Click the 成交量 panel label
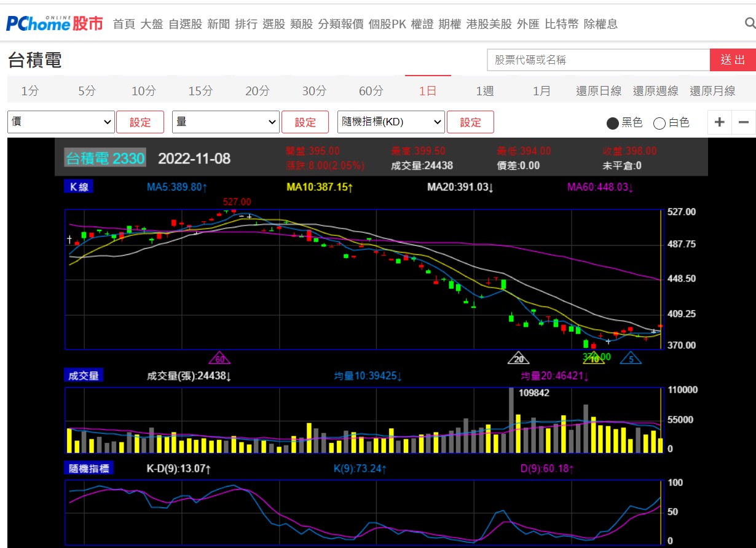Screen dimensions: 756x548 pos(84,375)
